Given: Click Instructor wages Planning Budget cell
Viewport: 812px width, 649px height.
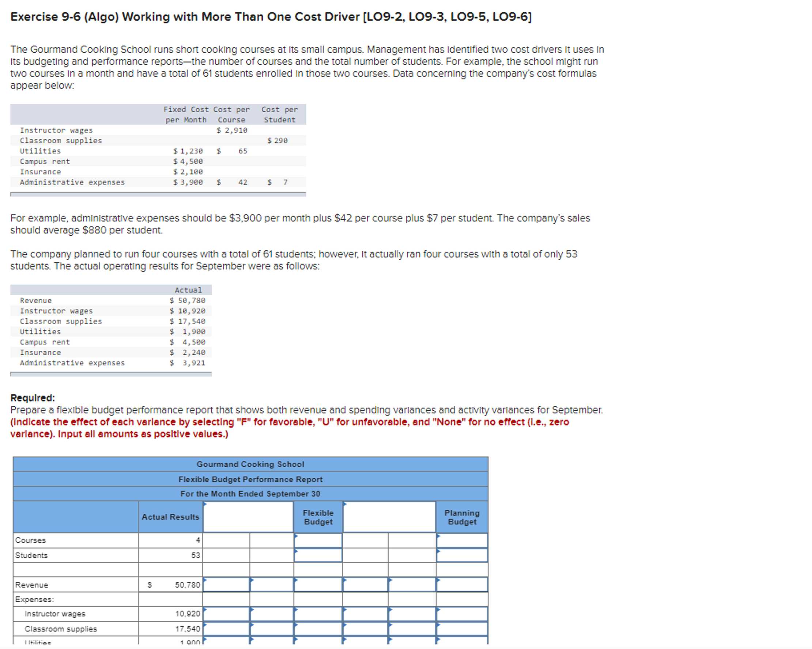Looking at the screenshot, I should [x=462, y=614].
